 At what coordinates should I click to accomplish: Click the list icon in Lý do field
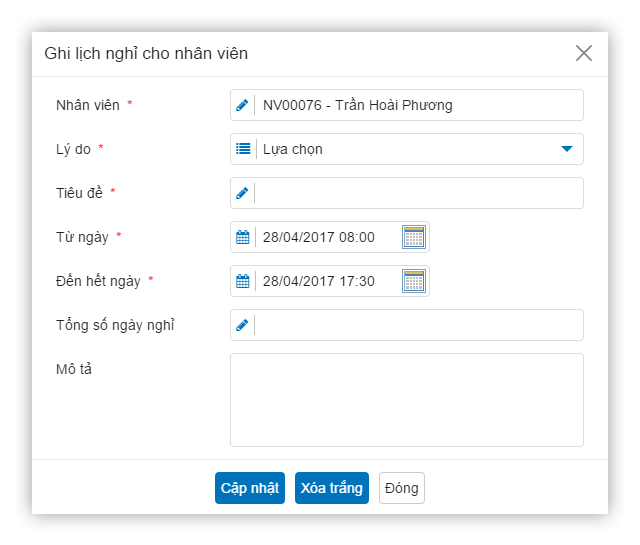point(243,149)
